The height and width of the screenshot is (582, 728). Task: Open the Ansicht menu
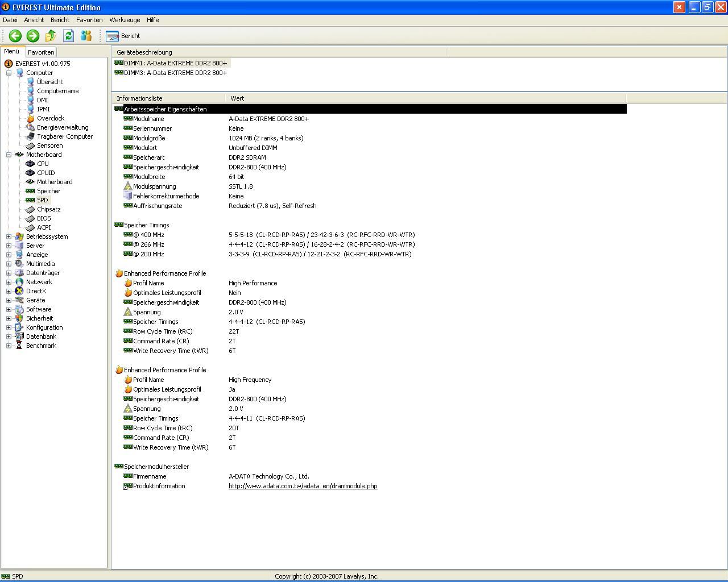click(x=34, y=20)
